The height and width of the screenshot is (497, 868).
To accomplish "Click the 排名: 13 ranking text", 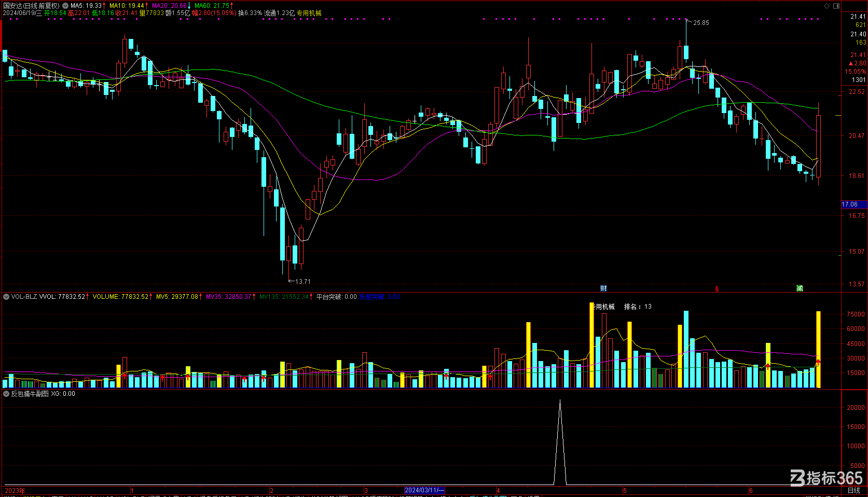I will tap(638, 307).
